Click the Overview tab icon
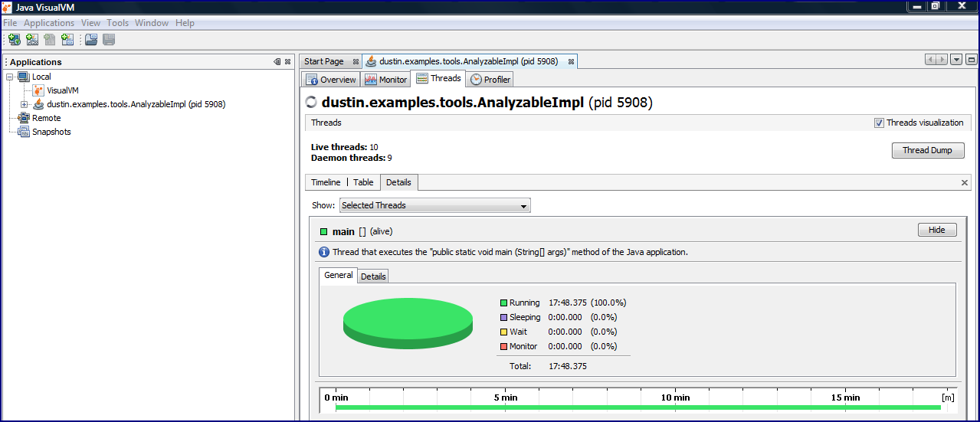Image resolution: width=980 pixels, height=422 pixels. click(x=312, y=80)
